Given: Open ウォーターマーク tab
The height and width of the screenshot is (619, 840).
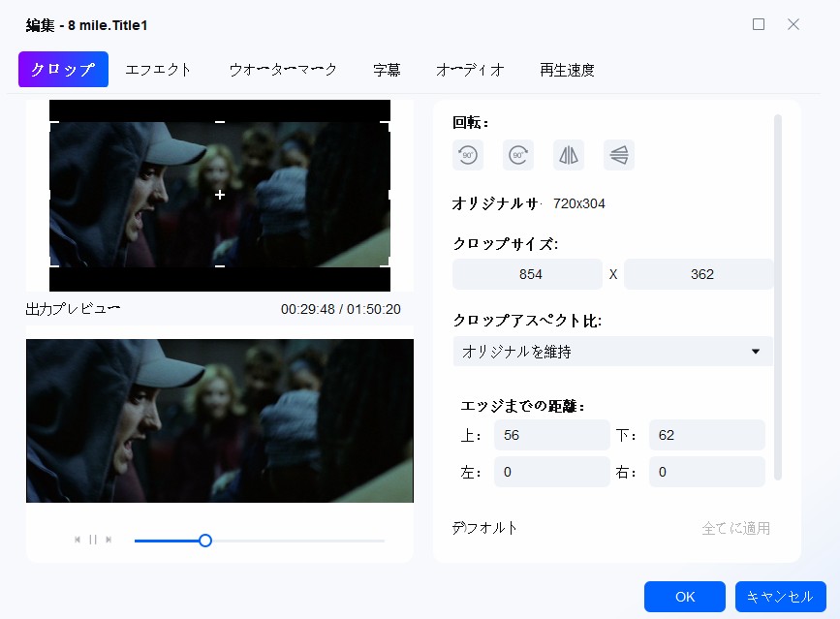Looking at the screenshot, I should (x=283, y=70).
